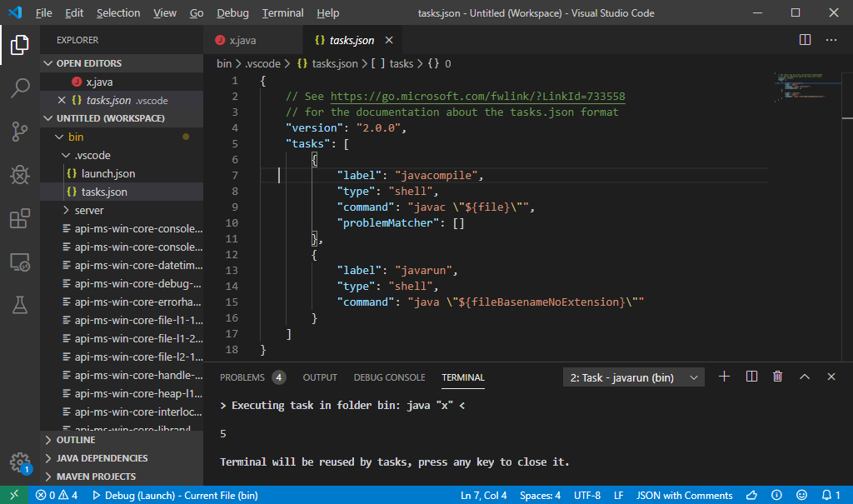
Task: Expand the Outline section
Action: coord(75,440)
